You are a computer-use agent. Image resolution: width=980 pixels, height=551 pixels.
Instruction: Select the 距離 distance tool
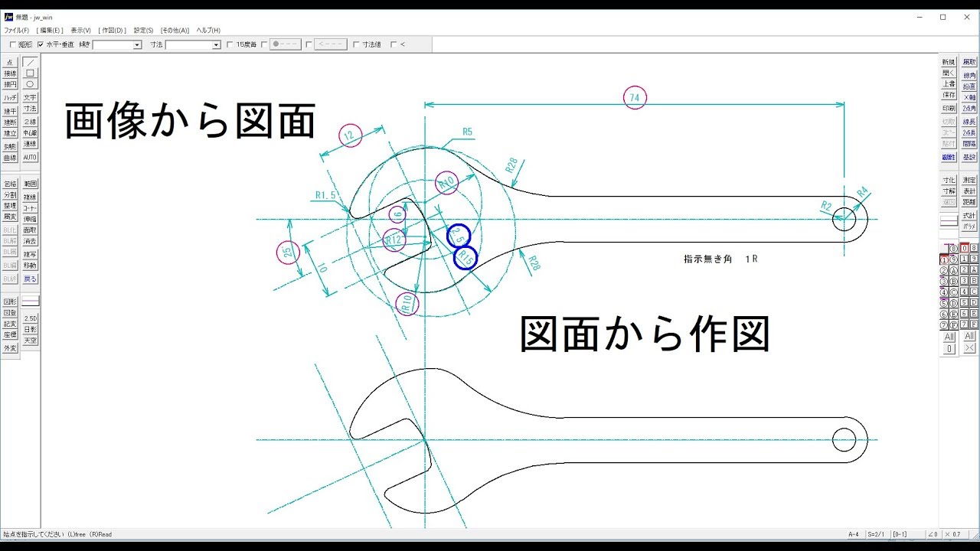pos(969,202)
